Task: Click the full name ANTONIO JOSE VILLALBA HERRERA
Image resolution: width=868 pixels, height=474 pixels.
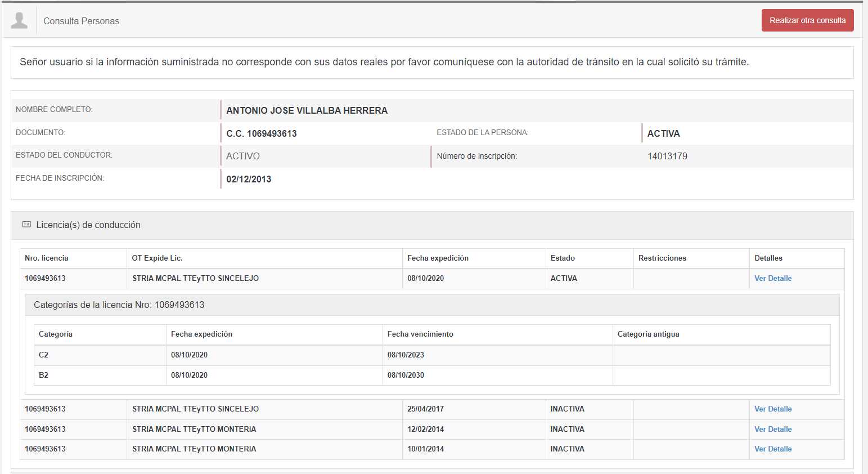Action: 307,111
